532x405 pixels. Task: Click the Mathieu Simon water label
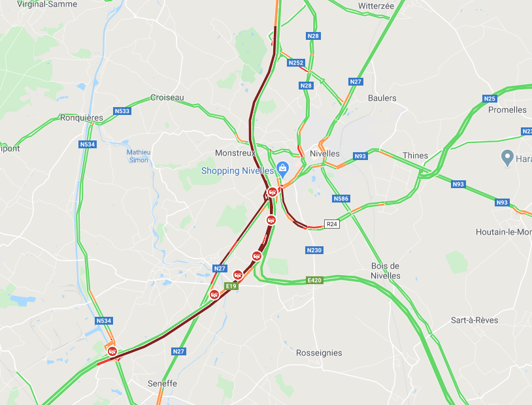click(139, 156)
